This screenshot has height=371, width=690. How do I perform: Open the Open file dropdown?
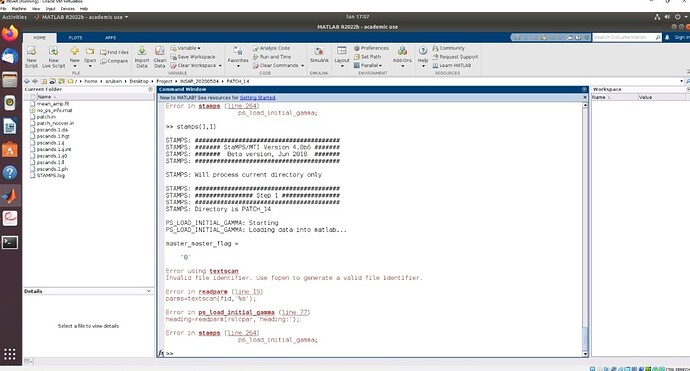[90, 57]
